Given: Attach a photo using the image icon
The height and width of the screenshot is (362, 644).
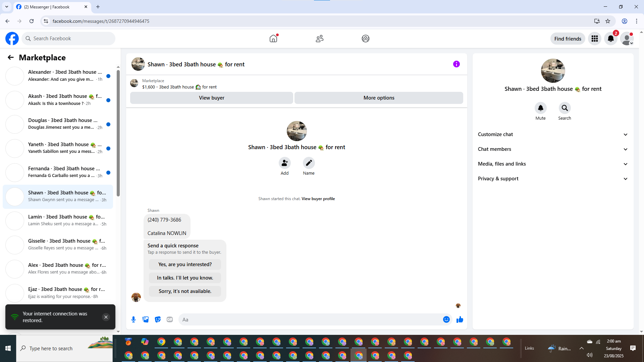Looking at the screenshot, I should [146, 319].
